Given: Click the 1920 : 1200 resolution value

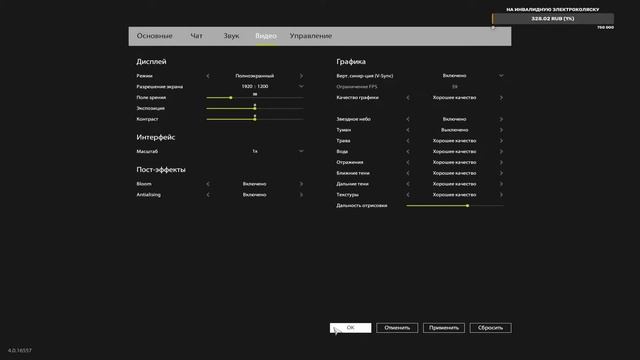Looking at the screenshot, I should pos(255,87).
